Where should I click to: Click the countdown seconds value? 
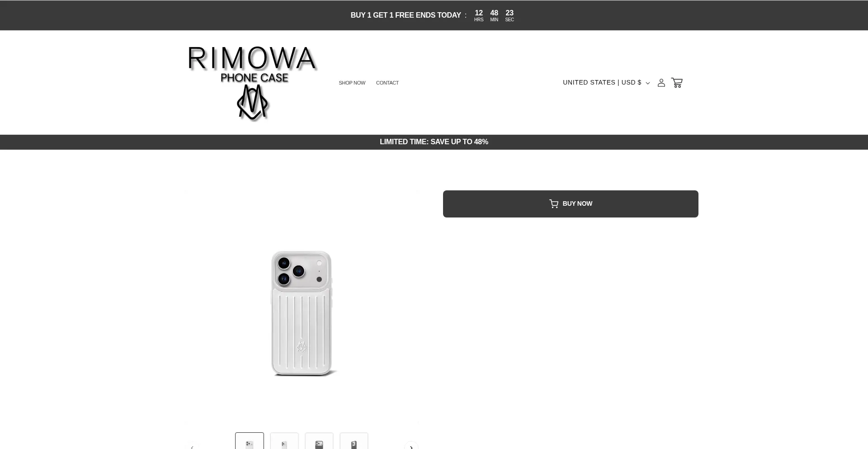509,13
